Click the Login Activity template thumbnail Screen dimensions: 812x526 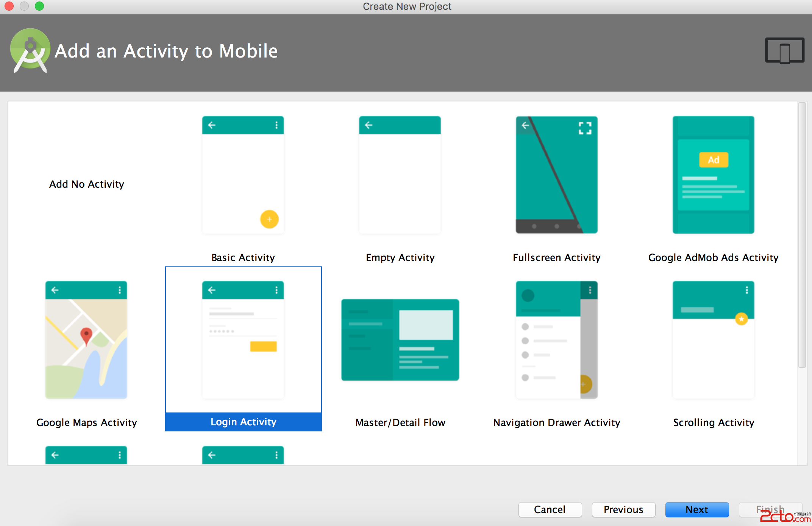[243, 339]
